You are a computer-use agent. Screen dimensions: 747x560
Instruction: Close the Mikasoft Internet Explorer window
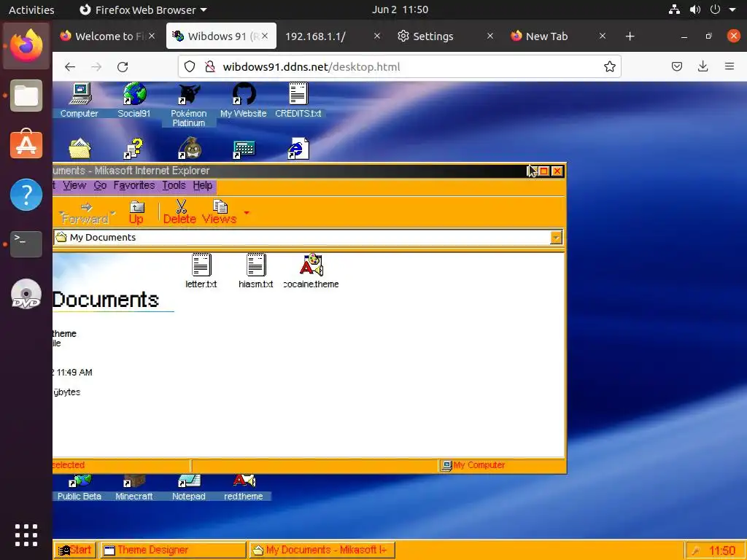[557, 171]
